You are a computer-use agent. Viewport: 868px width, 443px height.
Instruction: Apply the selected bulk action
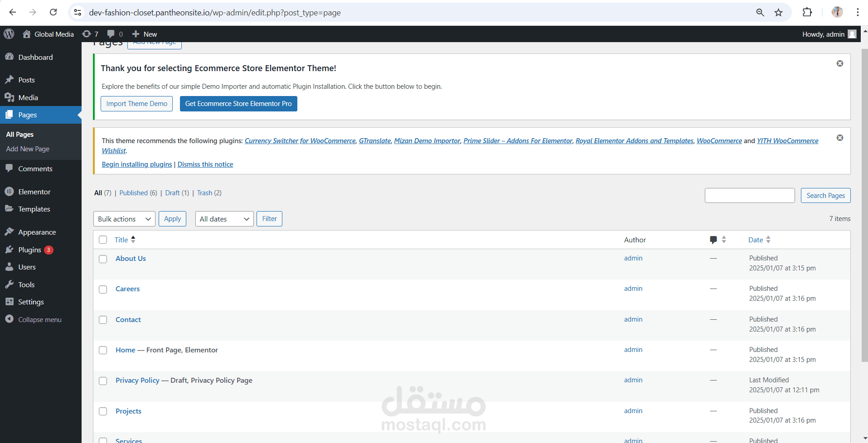pos(172,219)
